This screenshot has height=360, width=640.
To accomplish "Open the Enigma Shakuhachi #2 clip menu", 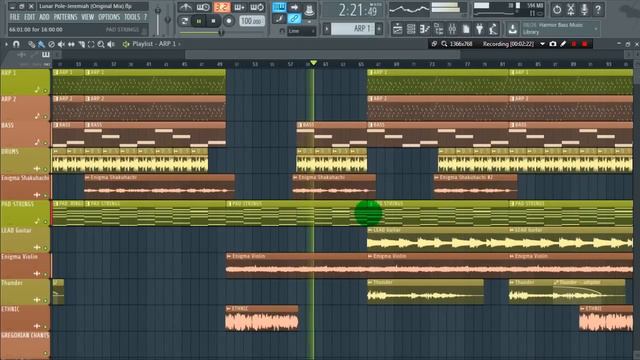I will click(x=437, y=178).
